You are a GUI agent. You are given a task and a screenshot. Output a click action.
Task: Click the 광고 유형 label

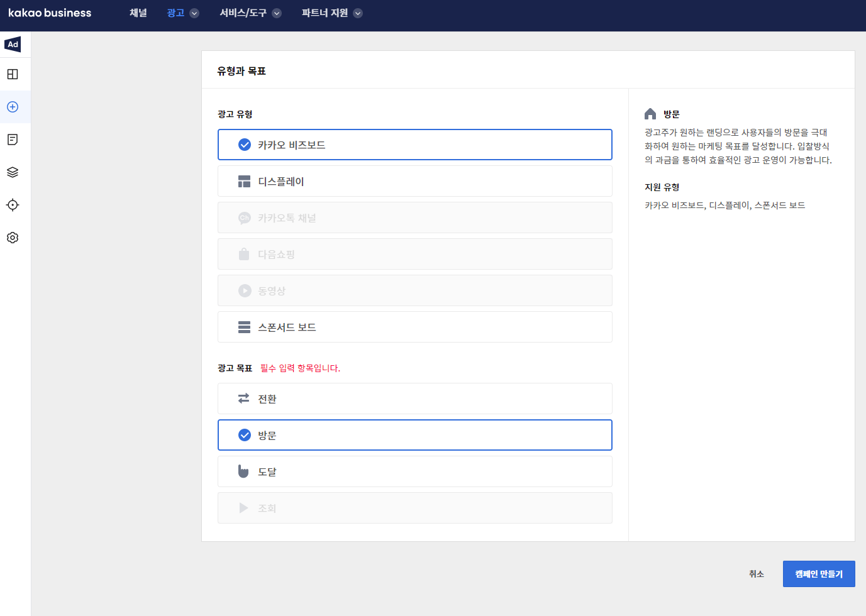(235, 114)
